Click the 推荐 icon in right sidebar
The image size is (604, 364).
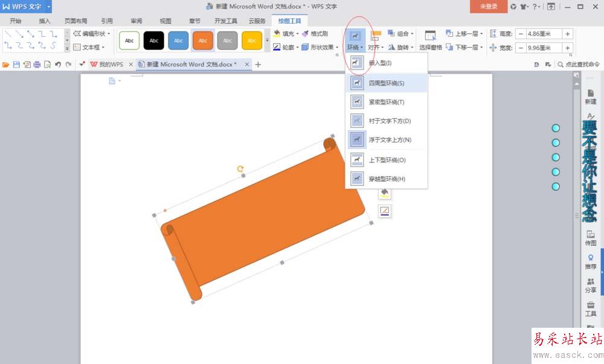tap(590, 261)
